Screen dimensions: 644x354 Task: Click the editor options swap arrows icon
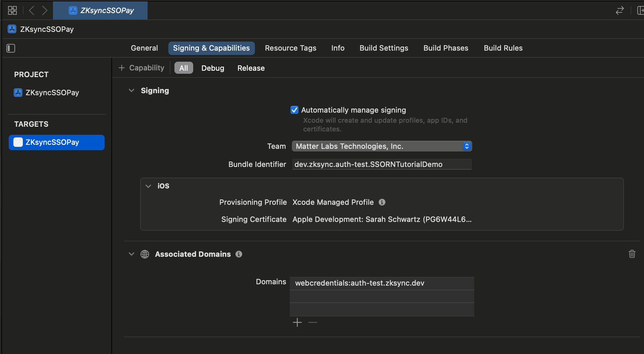620,10
